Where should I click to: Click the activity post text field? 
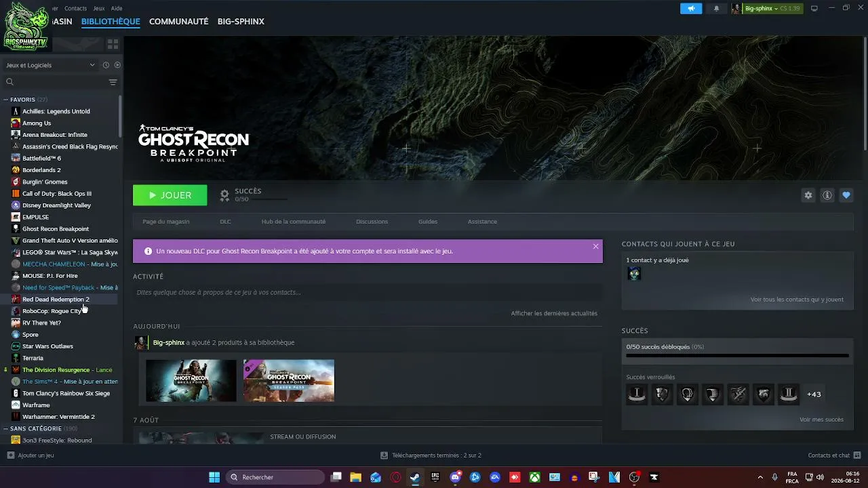[x=368, y=293]
